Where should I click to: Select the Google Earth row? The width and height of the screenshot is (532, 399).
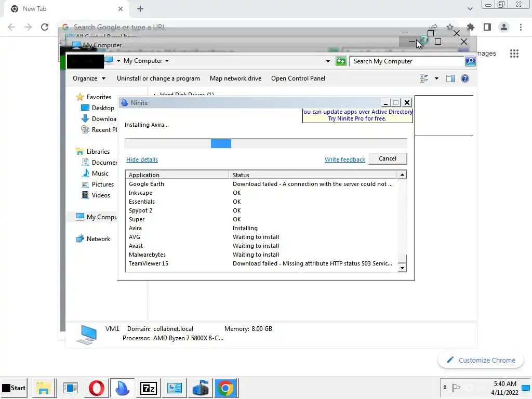click(261, 184)
